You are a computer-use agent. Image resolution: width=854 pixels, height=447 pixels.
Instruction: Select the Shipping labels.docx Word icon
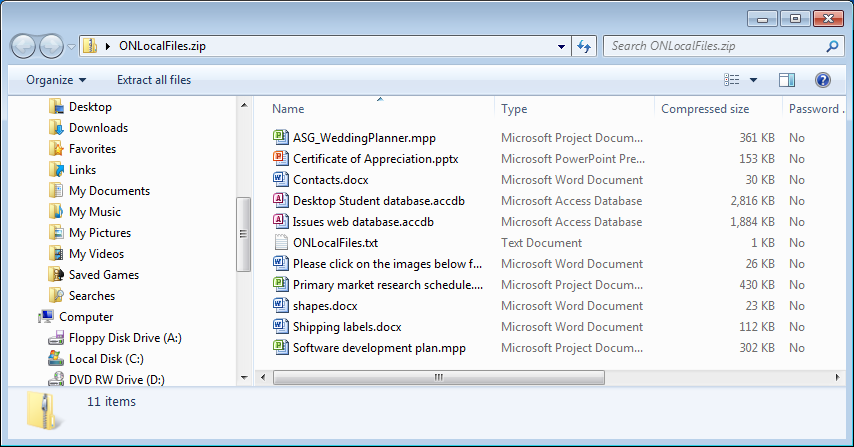coord(280,326)
